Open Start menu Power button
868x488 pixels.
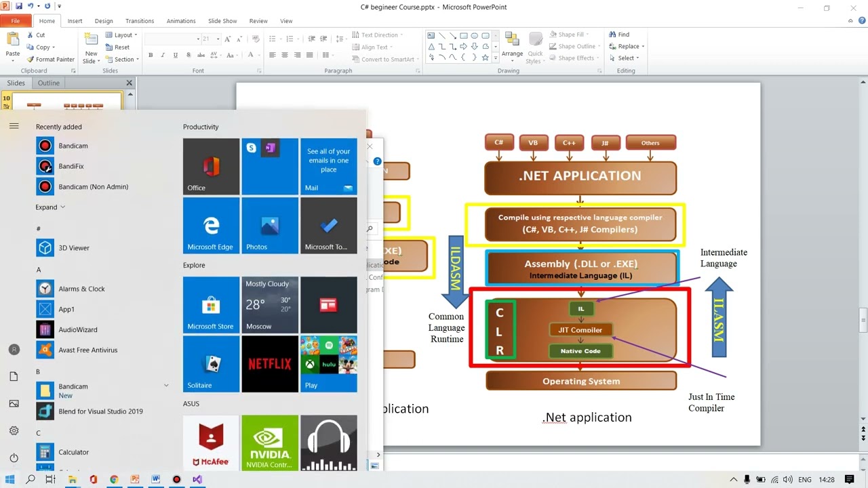coord(14,458)
